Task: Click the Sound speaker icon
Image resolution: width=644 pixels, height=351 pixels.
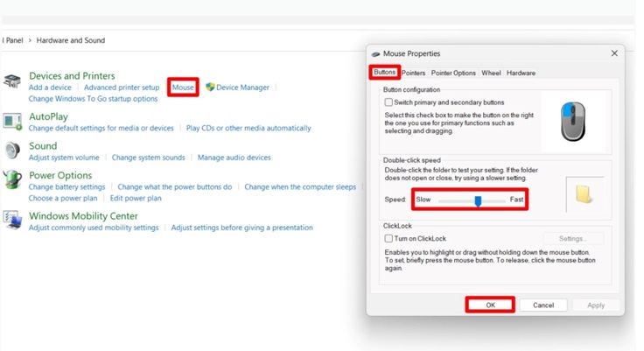Action: (12, 151)
